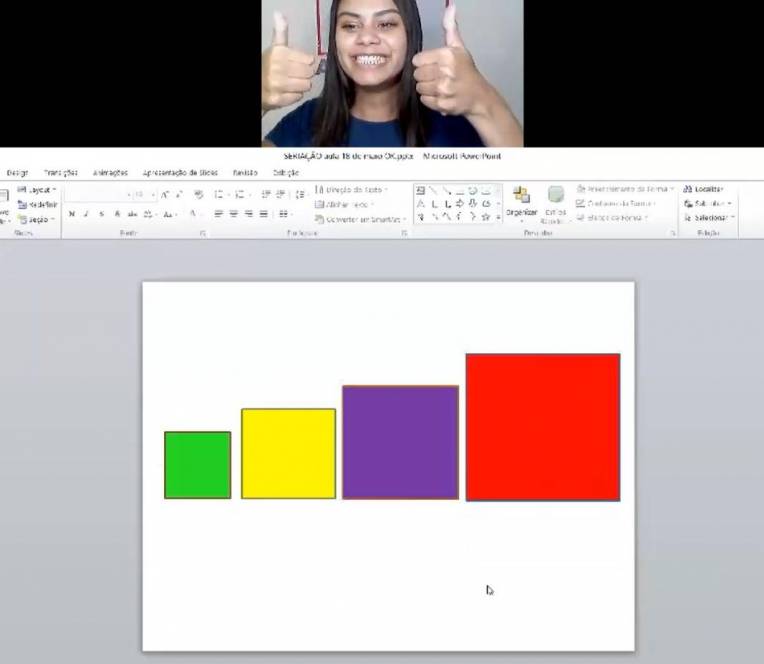Switch to Apresentação de Slides tab

[x=180, y=172]
